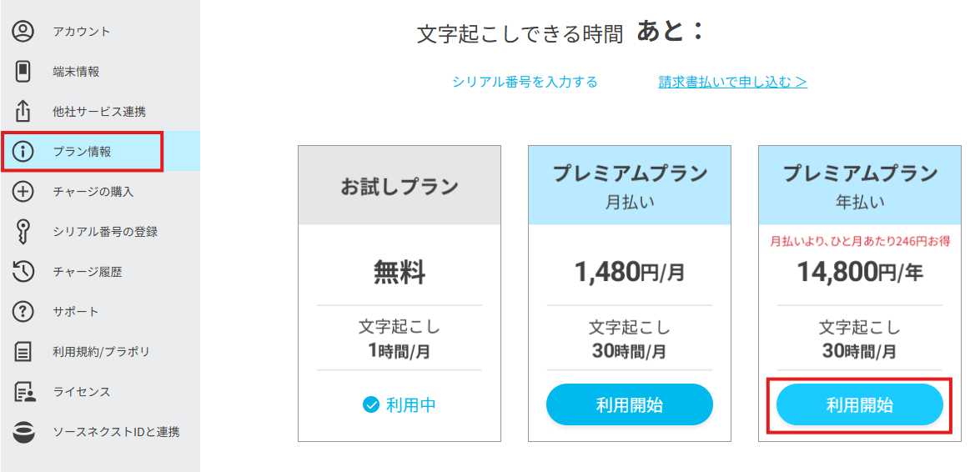Click the ライセンス certificate icon
The image size is (980, 472).
[23, 392]
